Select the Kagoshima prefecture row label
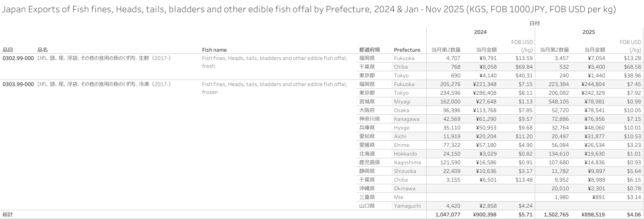 pos(408,163)
